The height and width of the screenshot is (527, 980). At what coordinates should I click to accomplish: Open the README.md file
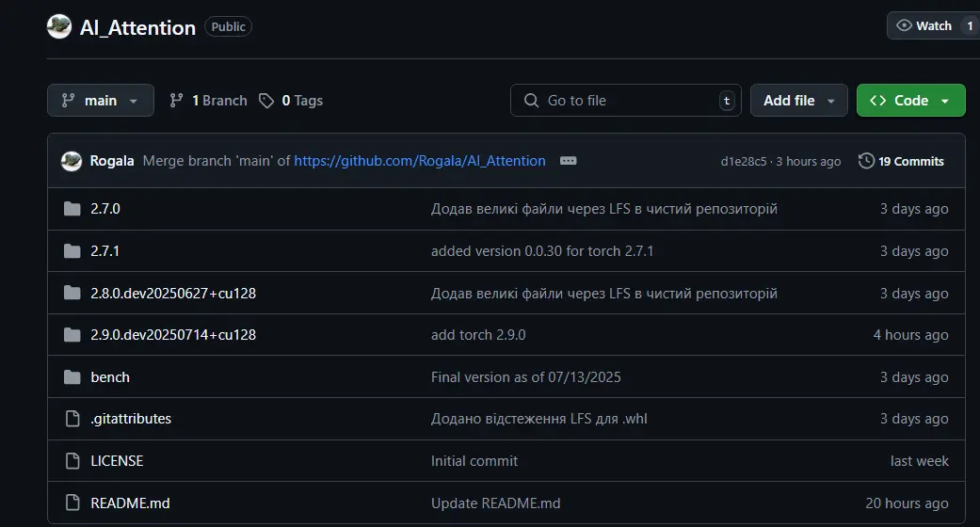130,503
